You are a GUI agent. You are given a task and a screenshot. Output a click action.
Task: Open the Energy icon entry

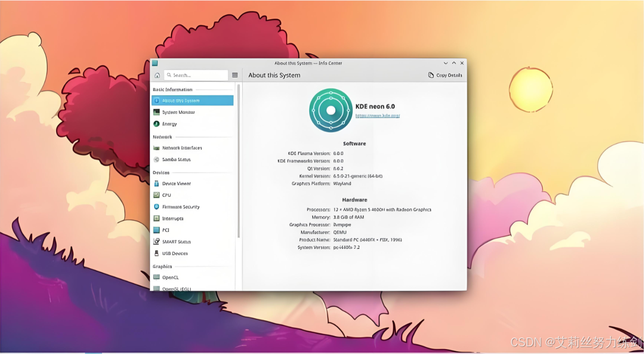point(157,124)
